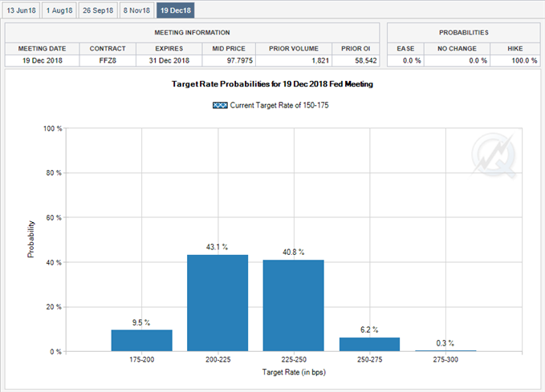The image size is (545, 392).
Task: Select the 250-275 bar at 6.2 %
Action: point(369,344)
